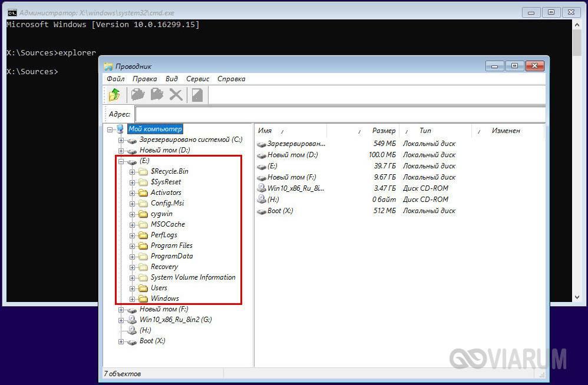This screenshot has width=588, height=385.
Task: Select (E:) row in file list
Action: (x=356, y=166)
